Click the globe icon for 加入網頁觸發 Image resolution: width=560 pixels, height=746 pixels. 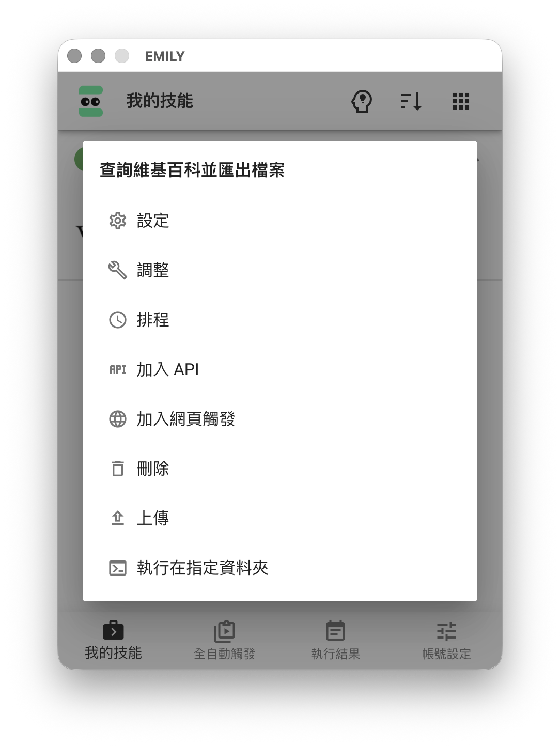(x=118, y=419)
